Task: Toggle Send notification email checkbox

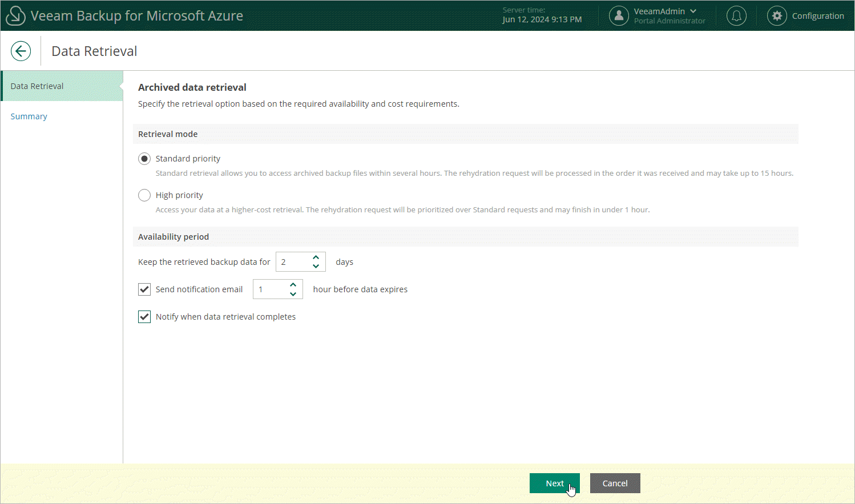Action: point(144,289)
